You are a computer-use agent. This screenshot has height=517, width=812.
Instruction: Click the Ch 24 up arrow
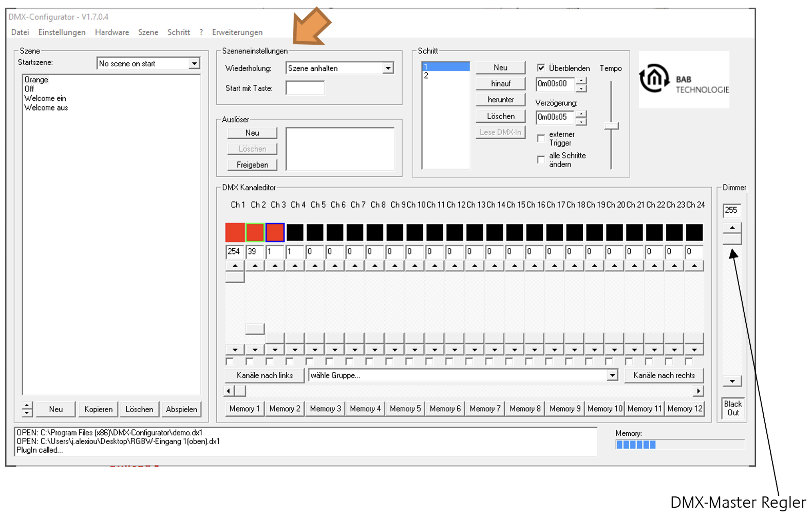[x=694, y=266]
